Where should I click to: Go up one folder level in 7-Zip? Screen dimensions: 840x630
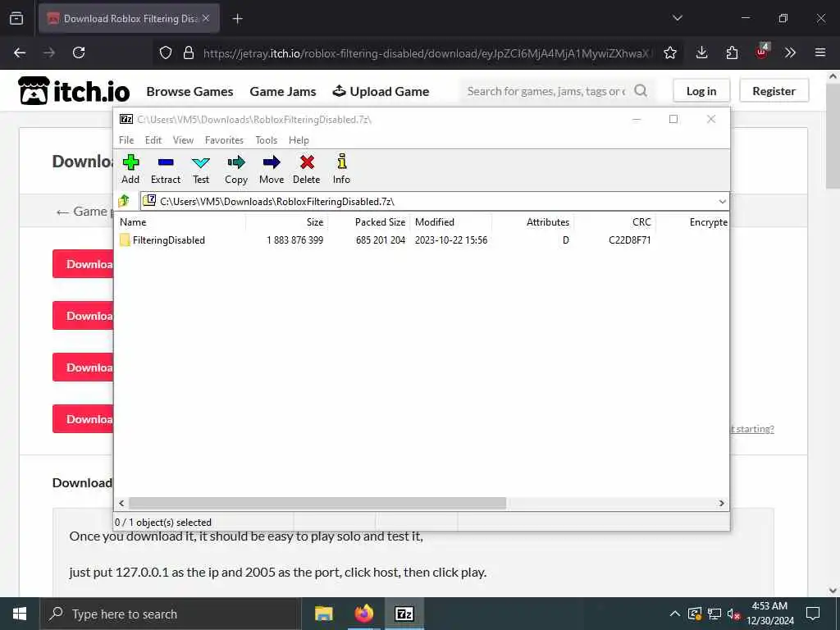(x=125, y=201)
